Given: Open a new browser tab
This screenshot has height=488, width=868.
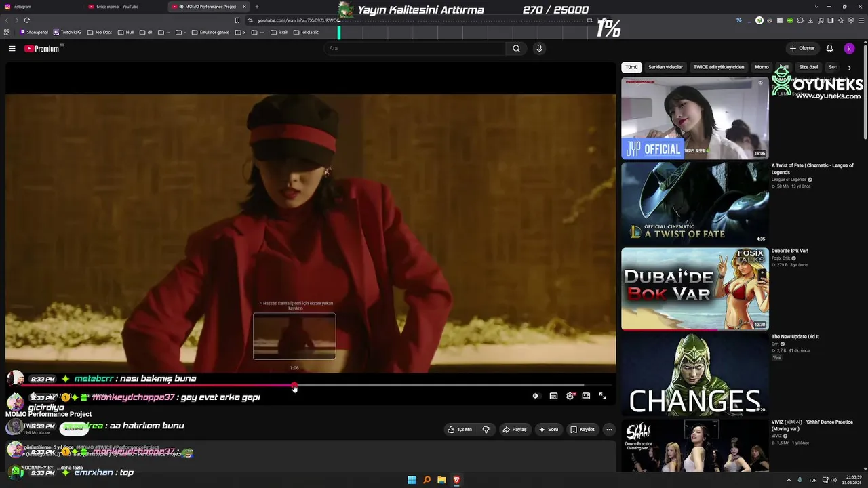Looking at the screenshot, I should (256, 7).
